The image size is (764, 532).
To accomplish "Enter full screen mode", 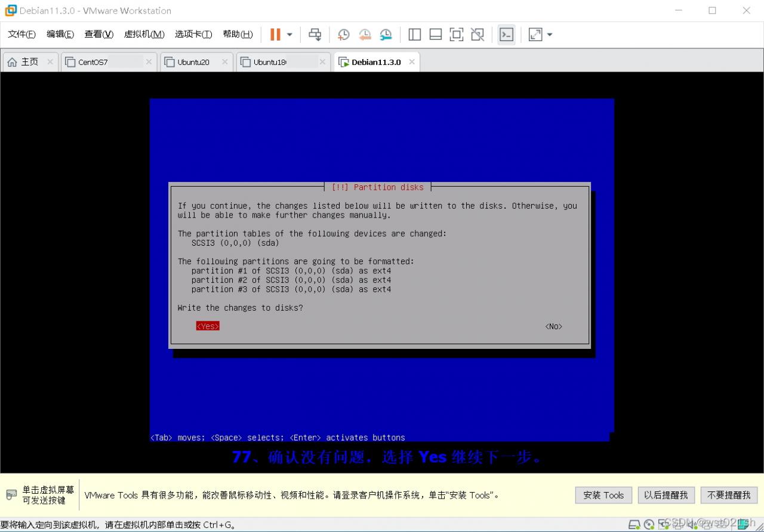I will (x=457, y=35).
